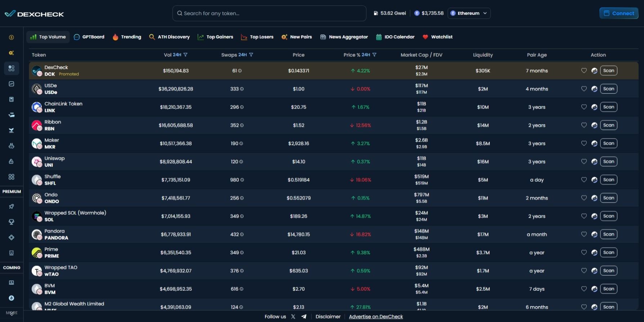Click the swaps info icon for DexCheck
Screen dimensions: 644x322
240,71
